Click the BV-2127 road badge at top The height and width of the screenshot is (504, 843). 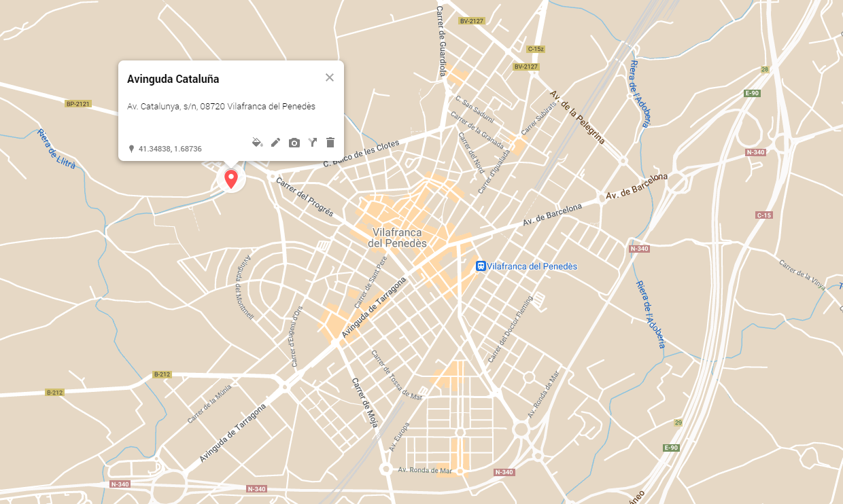click(x=471, y=21)
